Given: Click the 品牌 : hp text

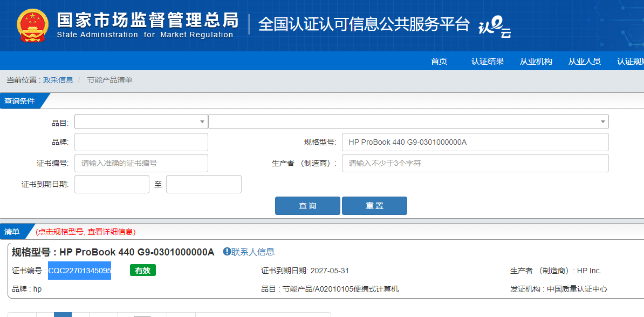Looking at the screenshot, I should (x=26, y=289).
